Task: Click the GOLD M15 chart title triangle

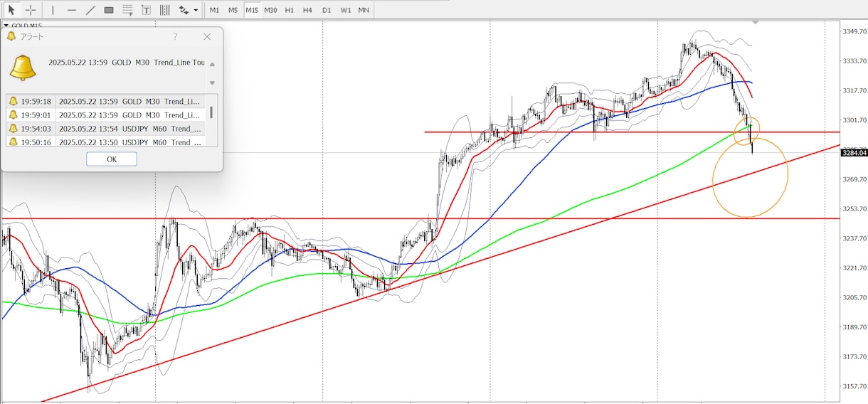Action: coord(6,26)
